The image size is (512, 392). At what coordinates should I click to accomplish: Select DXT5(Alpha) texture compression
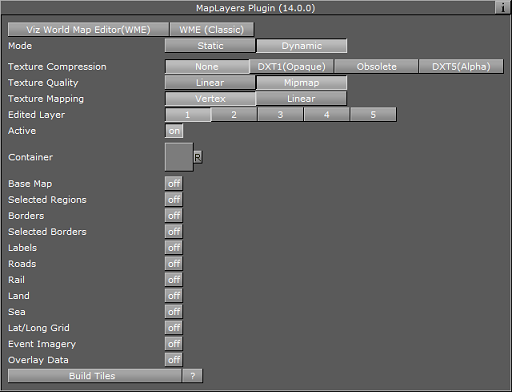(x=461, y=67)
